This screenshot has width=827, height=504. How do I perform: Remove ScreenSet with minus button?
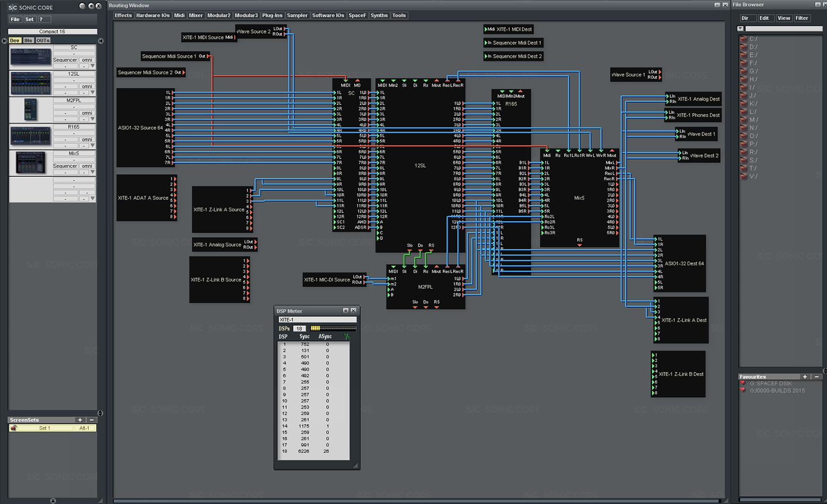[x=92, y=420]
